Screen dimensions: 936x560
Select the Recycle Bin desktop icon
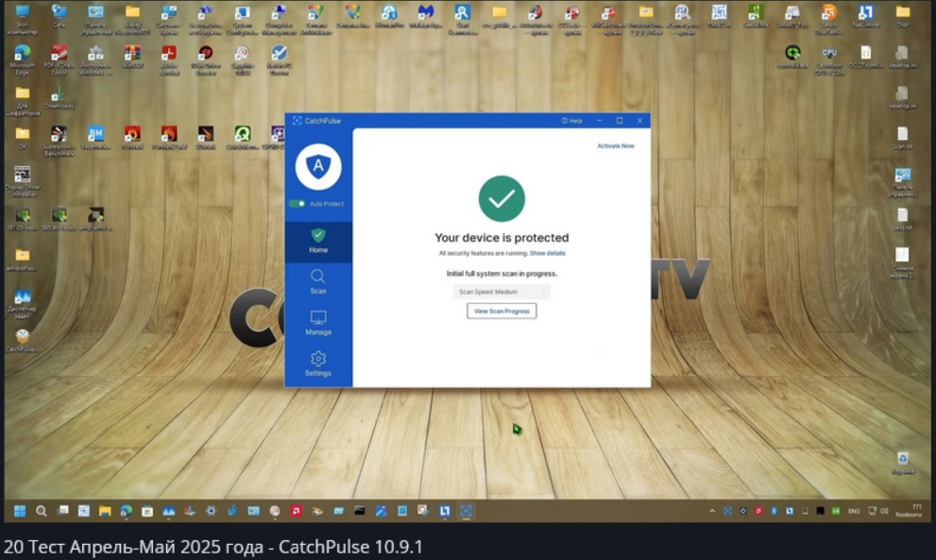(903, 464)
